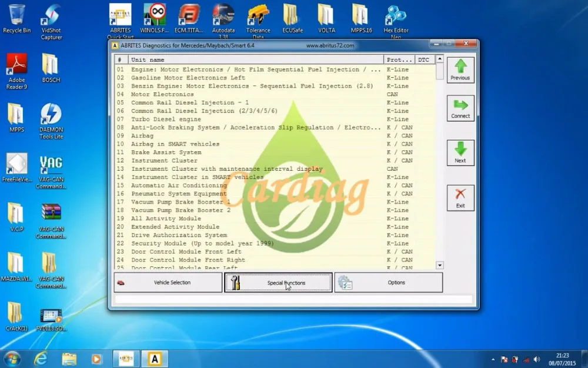Sort by the Unit name column header

(x=256, y=59)
